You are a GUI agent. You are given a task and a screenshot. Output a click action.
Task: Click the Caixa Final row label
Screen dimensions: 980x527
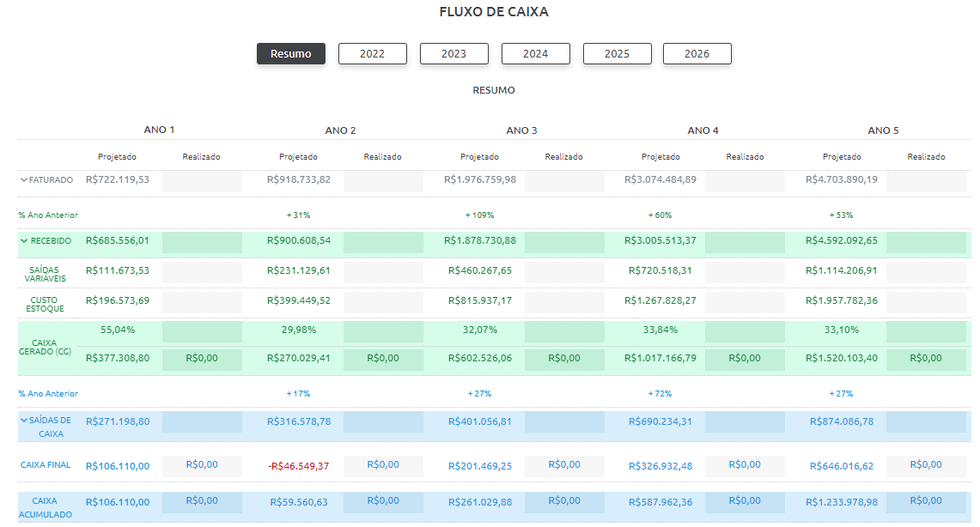click(x=46, y=465)
